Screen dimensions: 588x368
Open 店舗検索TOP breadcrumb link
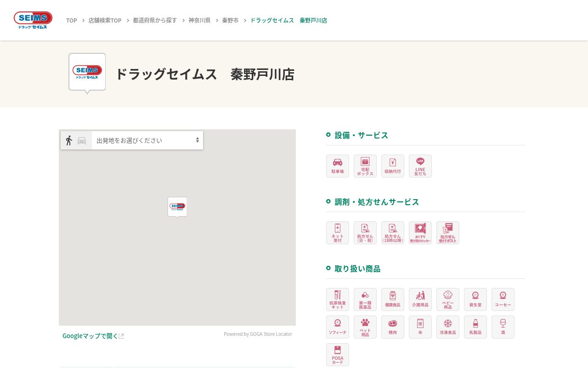(105, 20)
